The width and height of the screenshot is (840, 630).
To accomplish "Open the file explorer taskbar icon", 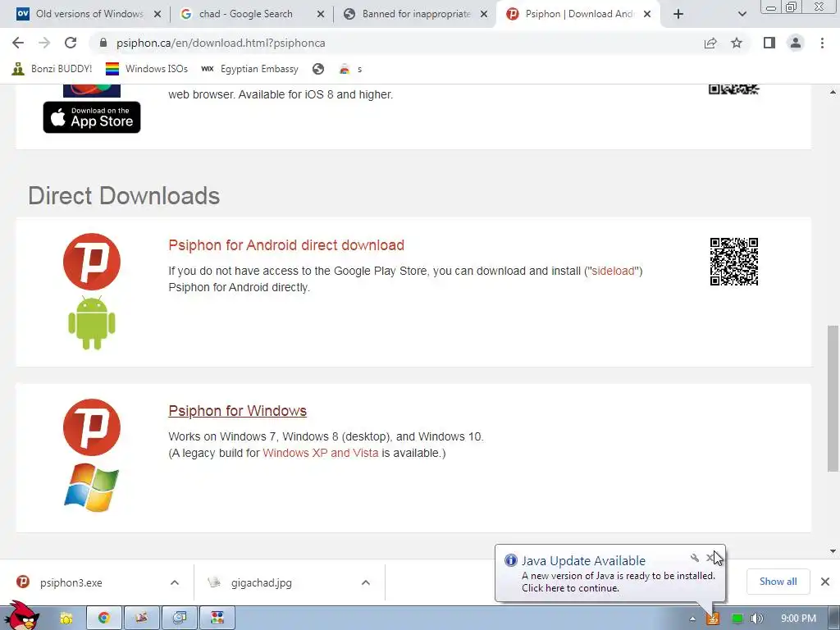I will (66, 619).
